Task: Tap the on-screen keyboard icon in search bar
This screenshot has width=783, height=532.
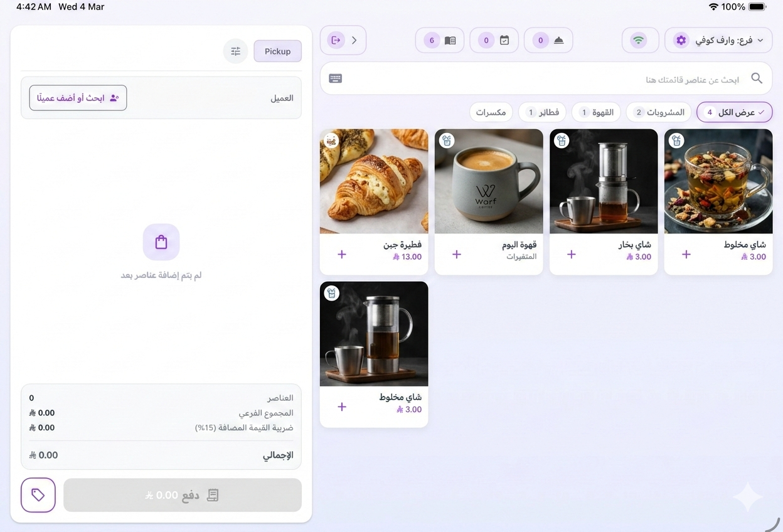Action: [336, 78]
